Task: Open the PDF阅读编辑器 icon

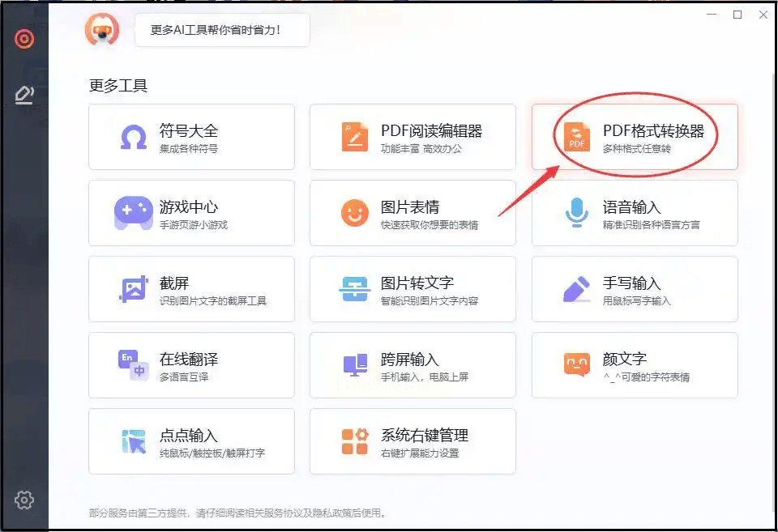Action: (x=355, y=138)
